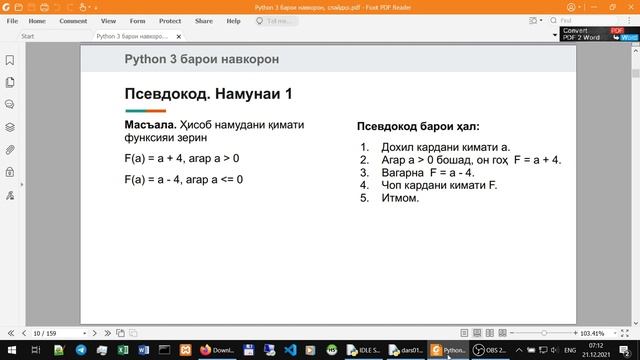Click the zoom in plus button

point(575,333)
